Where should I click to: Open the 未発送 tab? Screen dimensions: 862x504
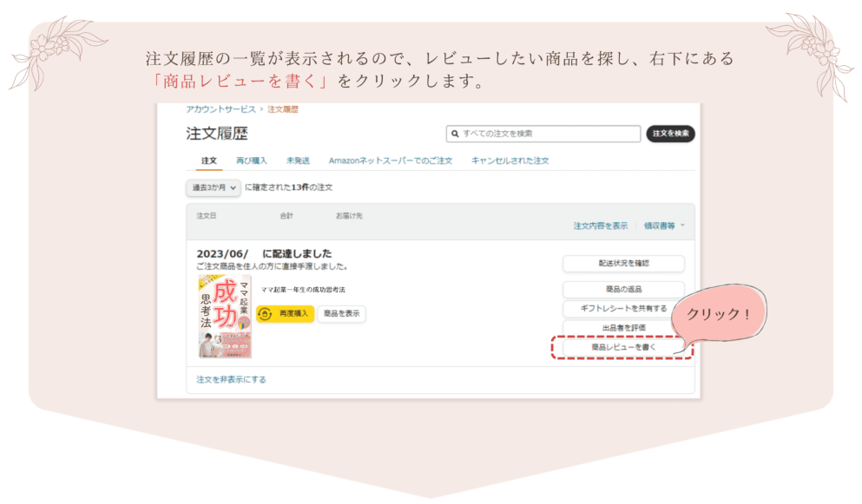[299, 160]
